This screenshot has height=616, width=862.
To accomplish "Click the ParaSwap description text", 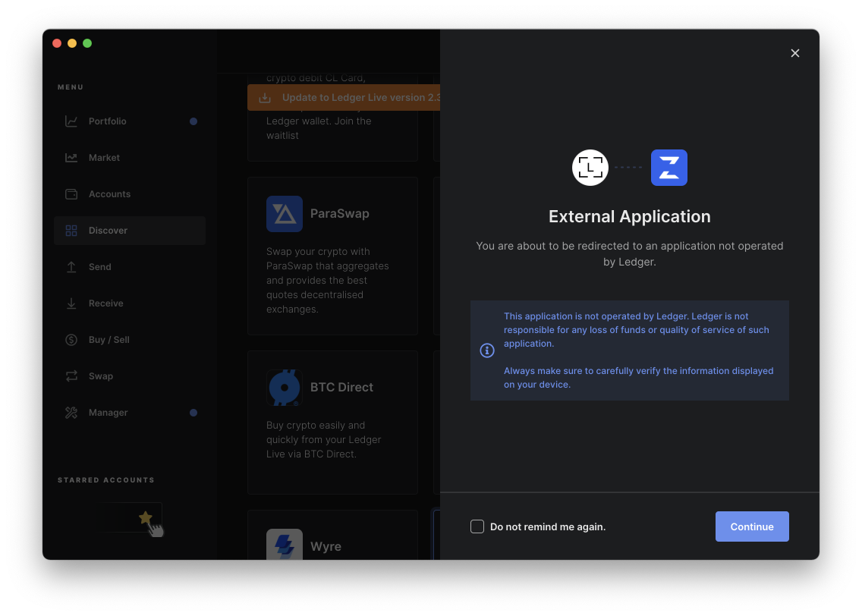I will [328, 280].
